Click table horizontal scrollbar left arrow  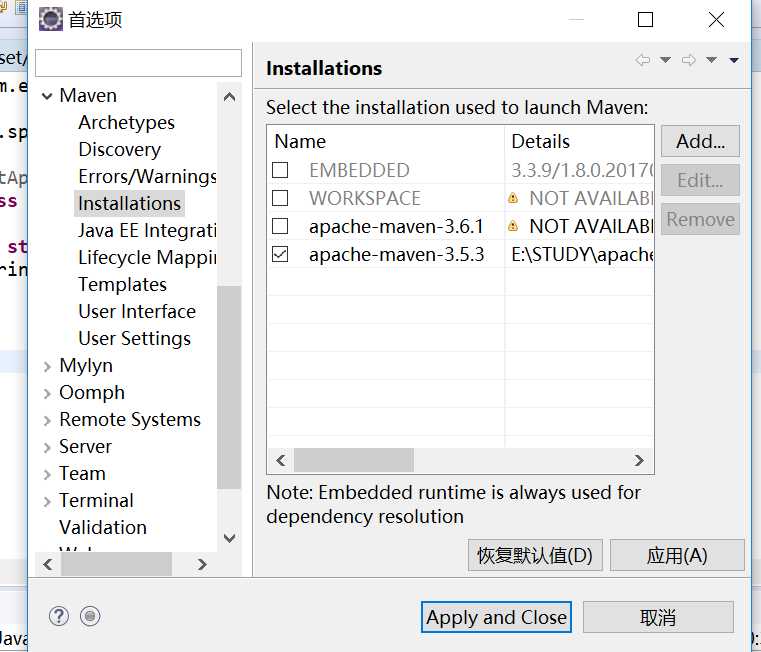tap(281, 460)
